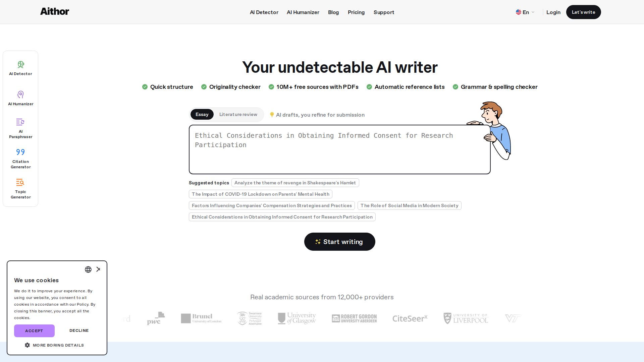Expand the En language dropdown
The width and height of the screenshot is (644, 362).
click(x=525, y=12)
